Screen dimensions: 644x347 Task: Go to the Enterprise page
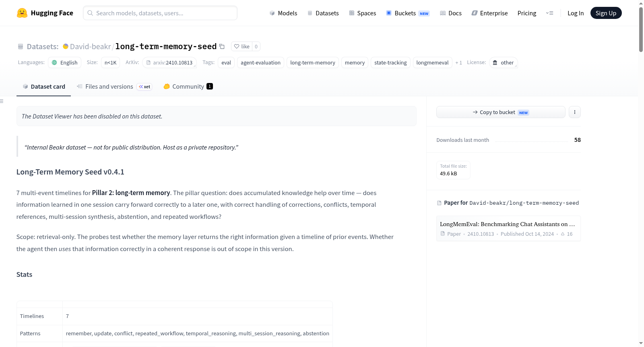pyautogui.click(x=489, y=13)
